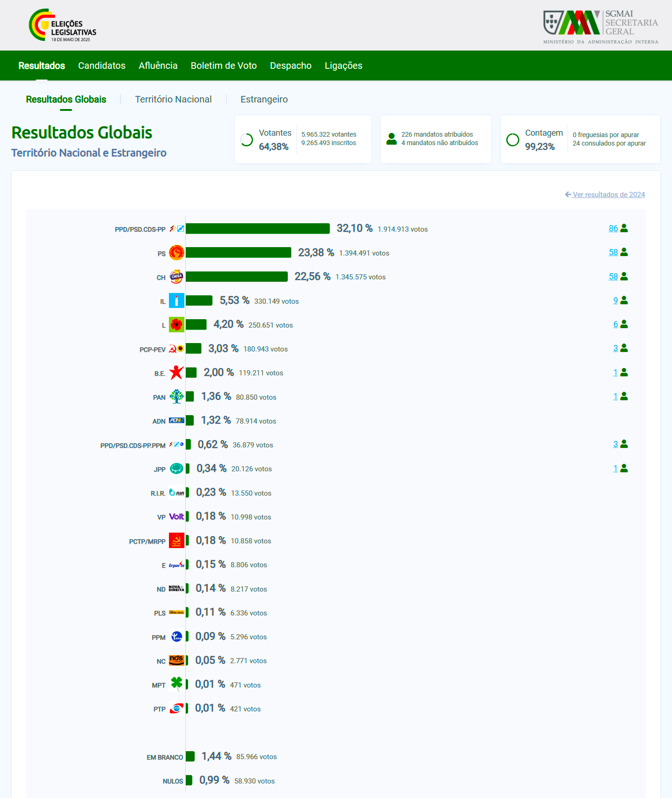
Task: Open Boletim de Voto page
Action: (224, 66)
